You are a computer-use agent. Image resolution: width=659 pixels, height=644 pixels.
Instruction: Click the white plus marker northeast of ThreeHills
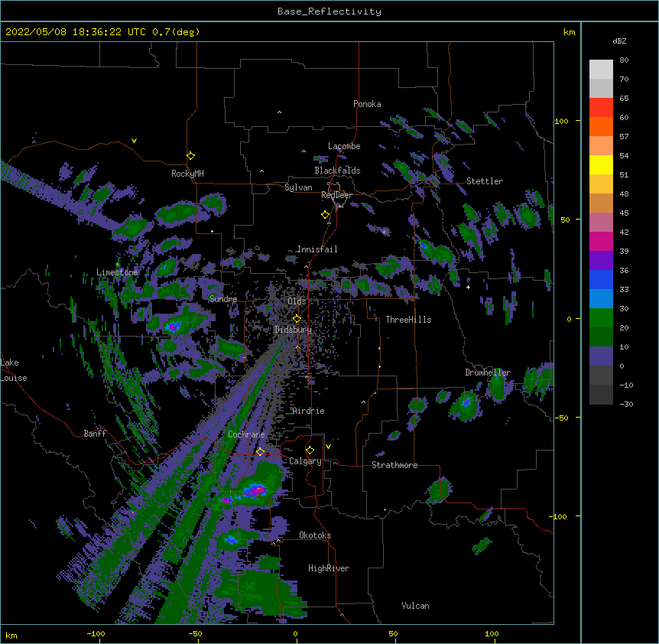[x=468, y=287]
